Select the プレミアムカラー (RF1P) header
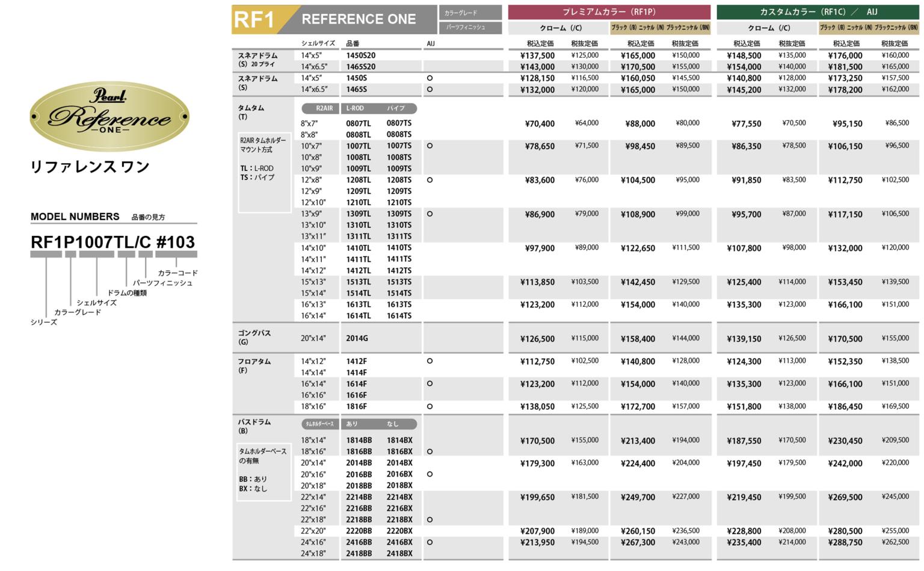The height and width of the screenshot is (571, 924). point(609,11)
